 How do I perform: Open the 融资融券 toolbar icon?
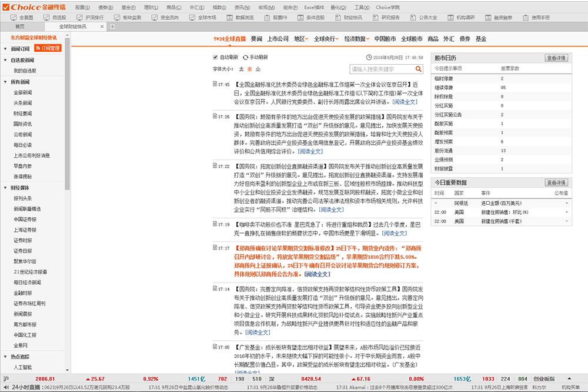pyautogui.click(x=488, y=17)
